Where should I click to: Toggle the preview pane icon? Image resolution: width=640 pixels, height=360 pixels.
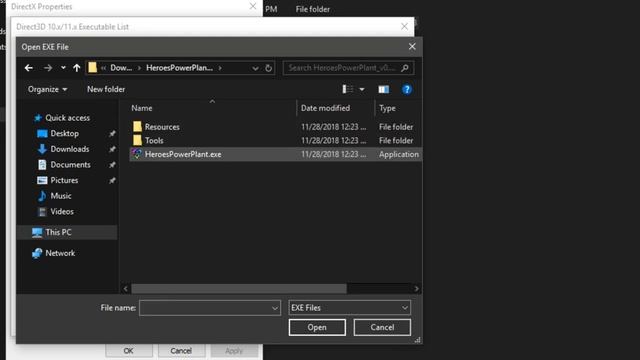[384, 89]
